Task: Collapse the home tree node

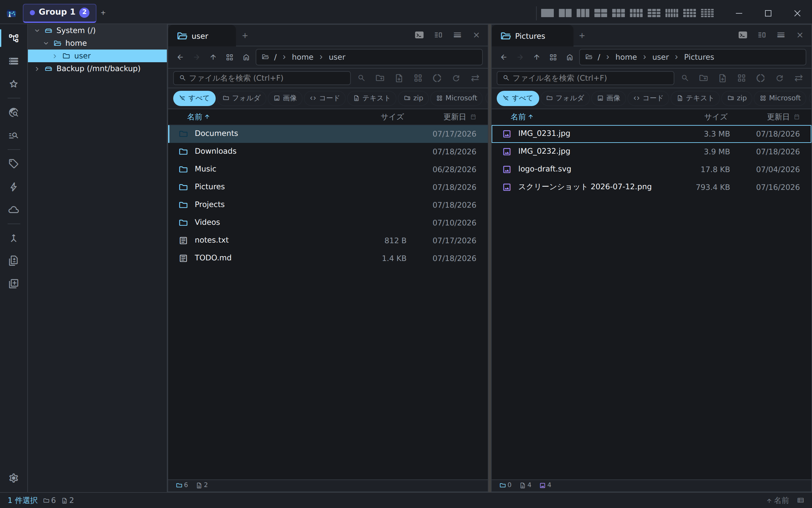Action: pyautogui.click(x=46, y=43)
